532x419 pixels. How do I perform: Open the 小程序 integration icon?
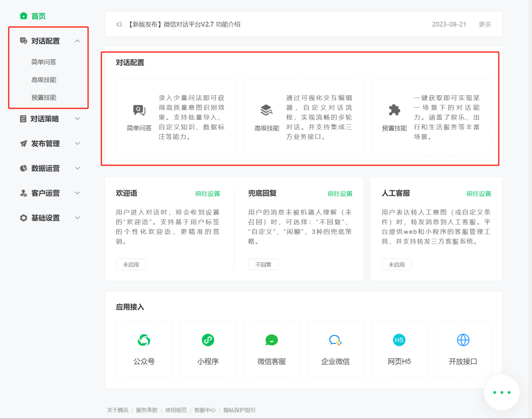[208, 340]
